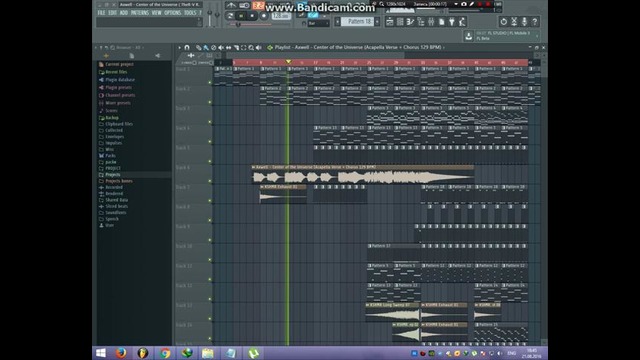Toggle Track 2 mute LED
The width and height of the screenshot is (640, 360).
[210, 102]
